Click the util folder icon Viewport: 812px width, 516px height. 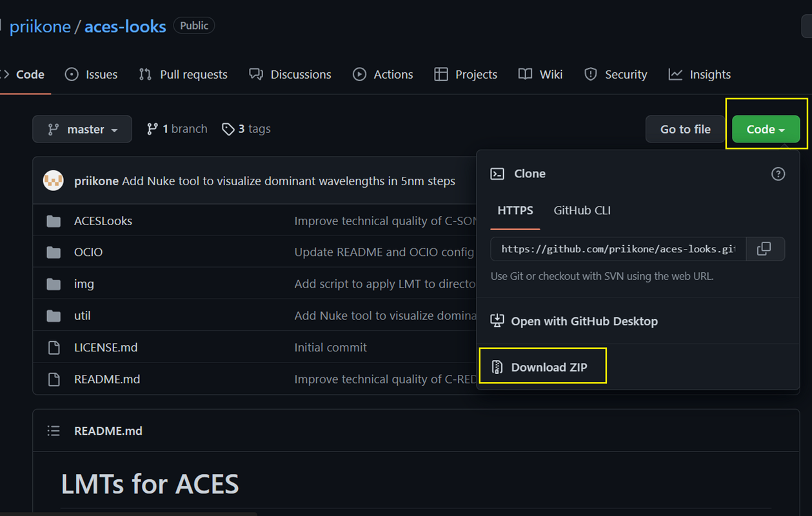[x=54, y=315]
